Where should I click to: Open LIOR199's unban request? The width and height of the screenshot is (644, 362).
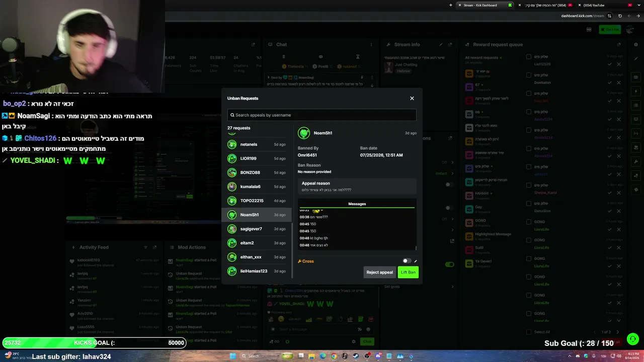(x=257, y=158)
